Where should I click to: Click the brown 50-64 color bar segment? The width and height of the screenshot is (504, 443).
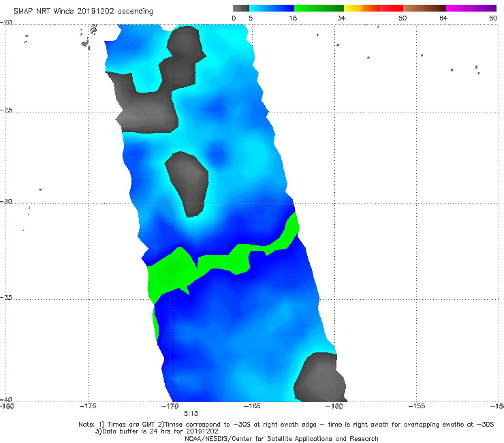424,8
